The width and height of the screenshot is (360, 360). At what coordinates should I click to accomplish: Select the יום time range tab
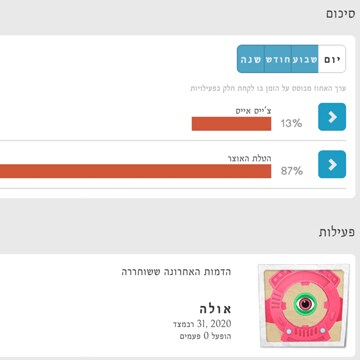332,59
